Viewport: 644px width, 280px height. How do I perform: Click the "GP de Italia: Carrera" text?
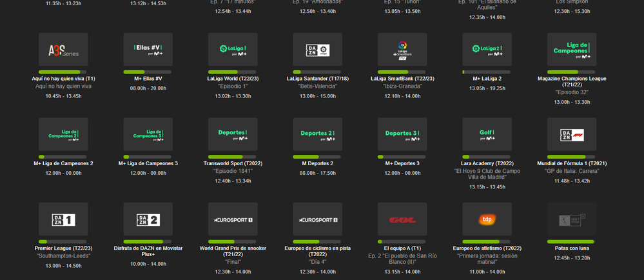(x=572, y=171)
